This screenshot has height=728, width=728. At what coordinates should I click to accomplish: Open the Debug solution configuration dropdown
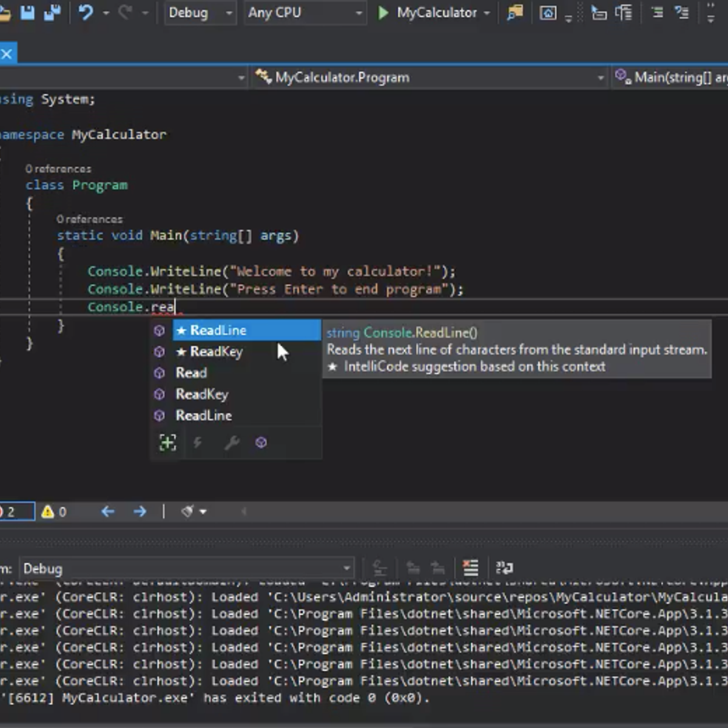pos(200,13)
